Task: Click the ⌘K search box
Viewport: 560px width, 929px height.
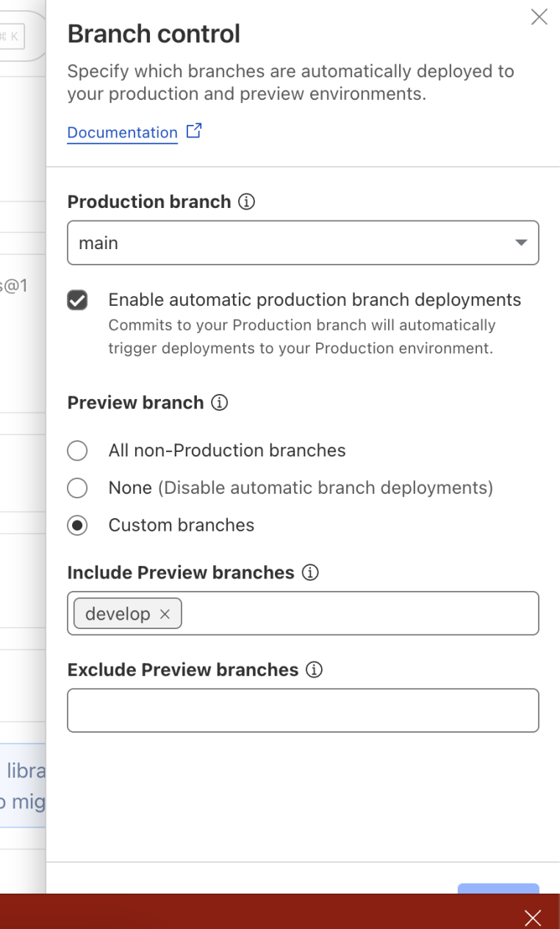Action: coord(15,35)
